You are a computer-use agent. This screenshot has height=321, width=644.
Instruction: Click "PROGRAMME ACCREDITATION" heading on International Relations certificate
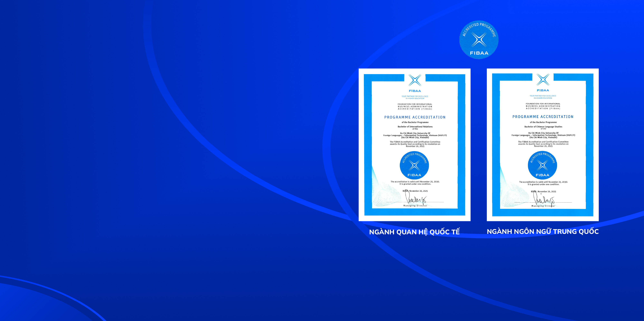(x=415, y=117)
